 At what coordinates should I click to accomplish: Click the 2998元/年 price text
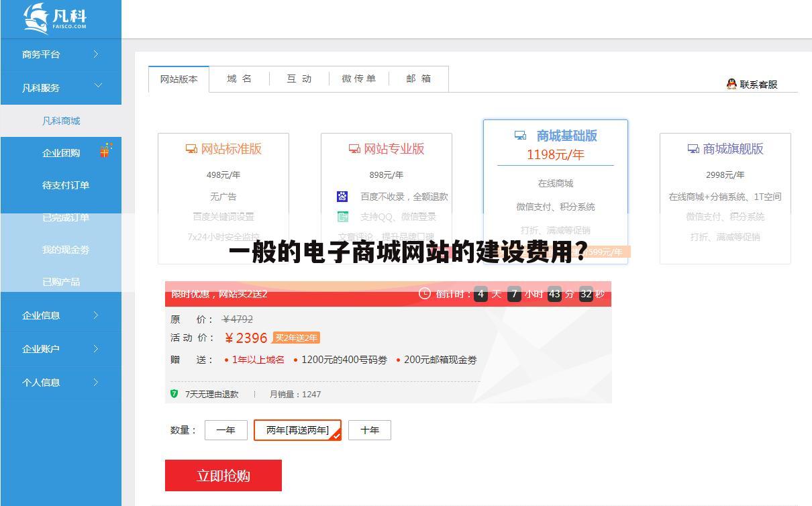pyautogui.click(x=725, y=174)
